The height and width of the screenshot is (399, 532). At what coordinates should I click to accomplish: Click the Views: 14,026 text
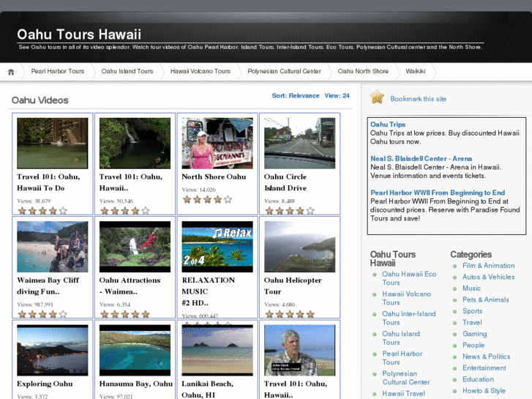click(x=199, y=190)
